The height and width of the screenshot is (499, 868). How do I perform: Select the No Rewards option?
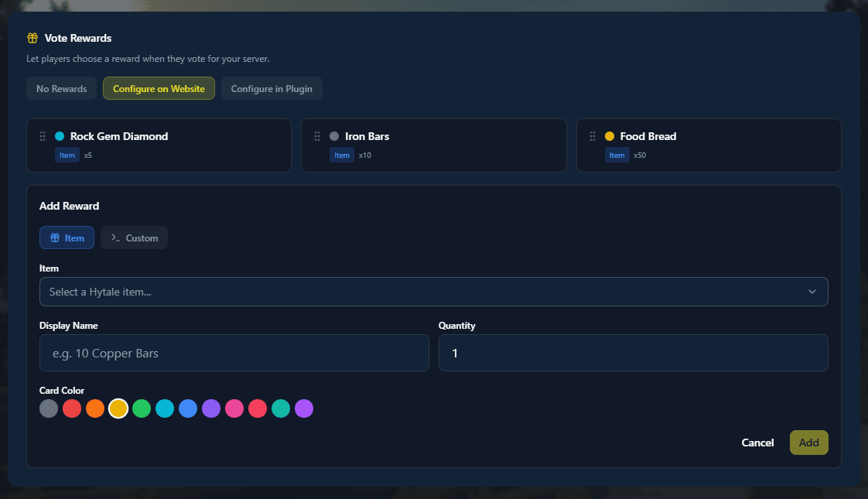[61, 88]
